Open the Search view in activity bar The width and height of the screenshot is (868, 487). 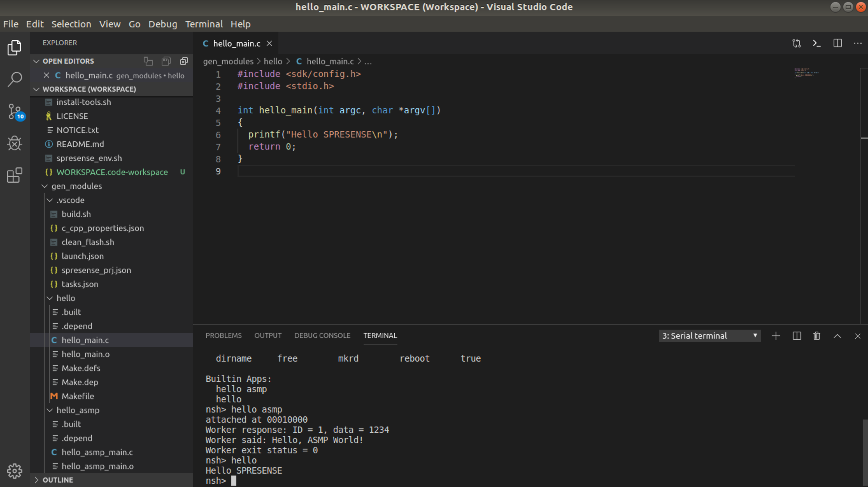pos(15,80)
